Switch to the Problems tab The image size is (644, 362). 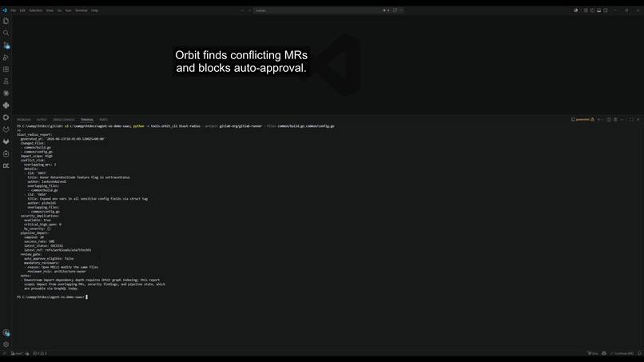24,120
